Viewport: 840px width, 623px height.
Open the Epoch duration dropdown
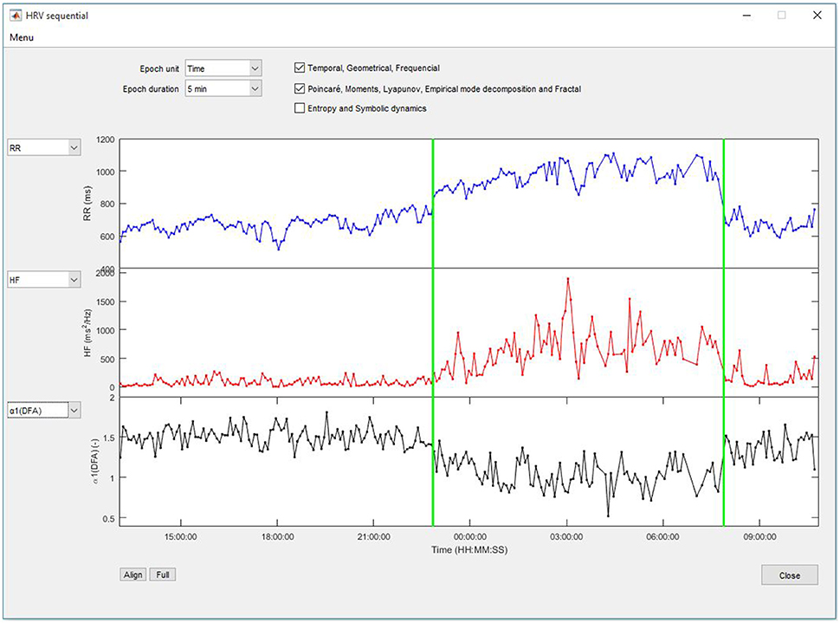pos(223,88)
